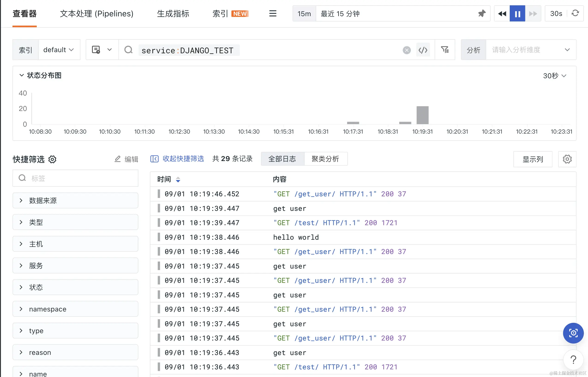Expand 类型 filter

(75, 222)
